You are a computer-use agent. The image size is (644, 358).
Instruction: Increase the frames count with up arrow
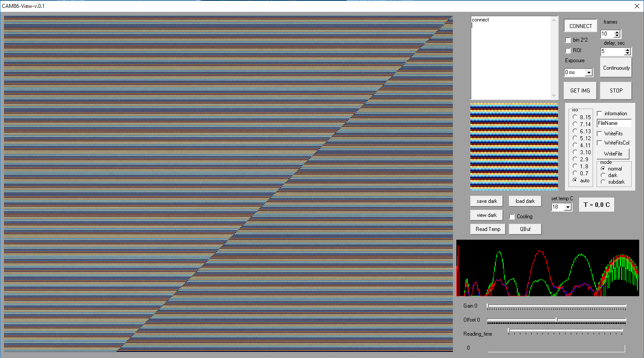[617, 32]
